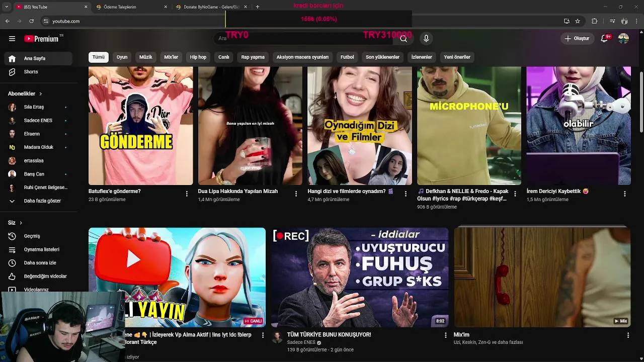Expand Daha fazla göster subscriptions
Viewport: 644px width, 362px height.
click(38, 201)
